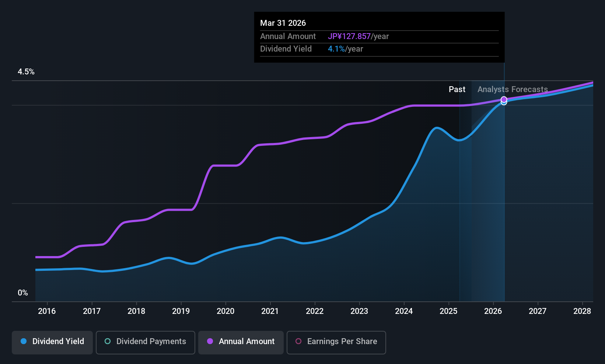Viewport: 605px width, 364px height.
Task: Click the Dividend Yield tooltip row label
Action: click(x=286, y=49)
